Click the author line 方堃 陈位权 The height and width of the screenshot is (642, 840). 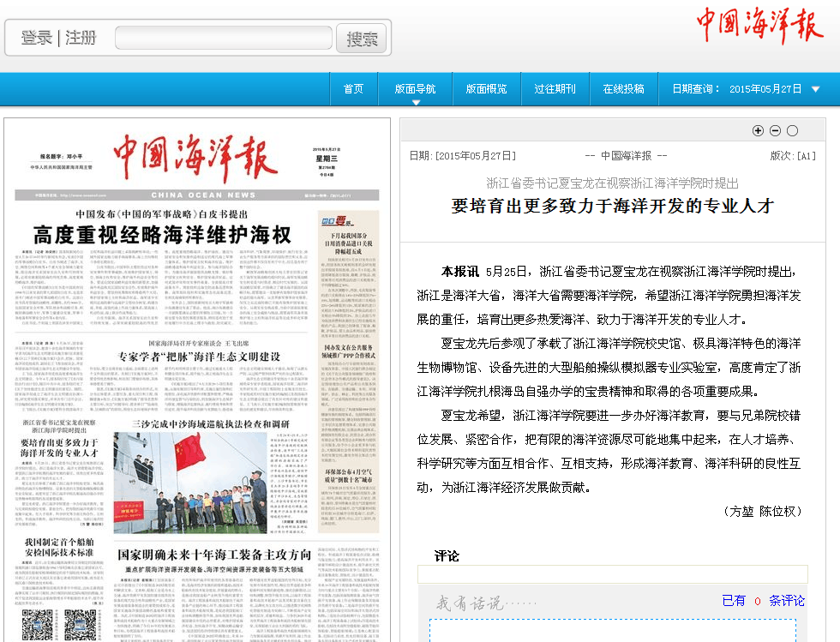coord(762,511)
